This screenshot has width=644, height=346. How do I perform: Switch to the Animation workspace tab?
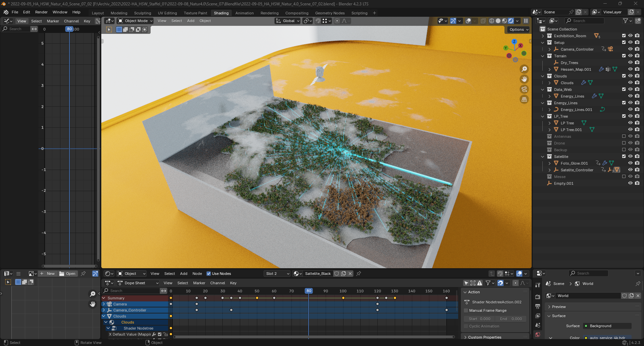245,13
